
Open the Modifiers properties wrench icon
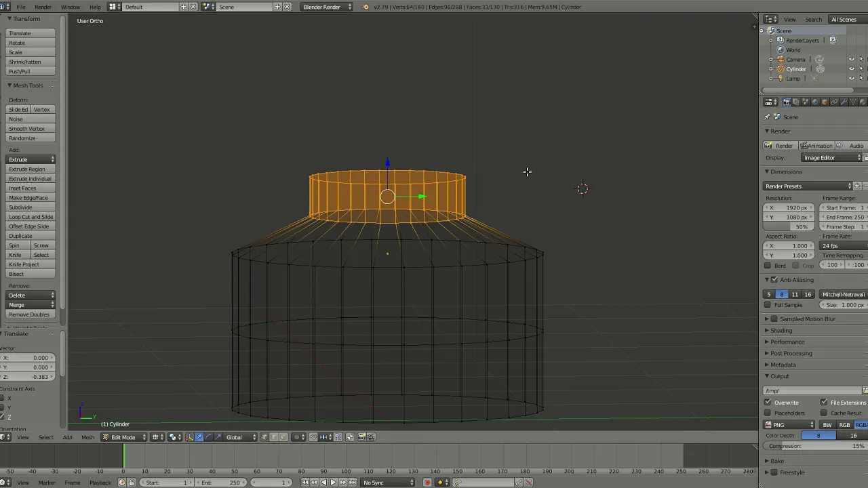pyautogui.click(x=844, y=102)
